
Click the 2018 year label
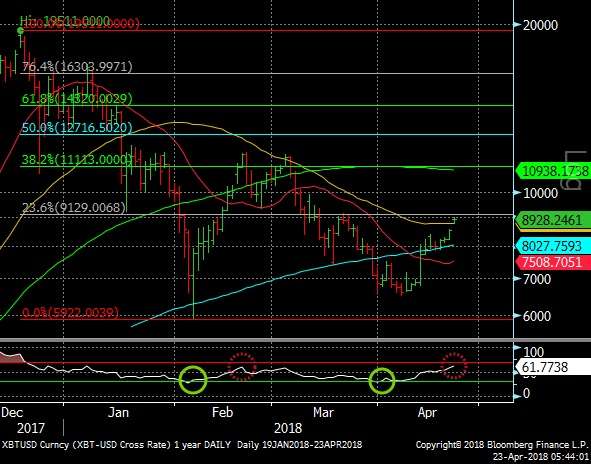pos(288,428)
